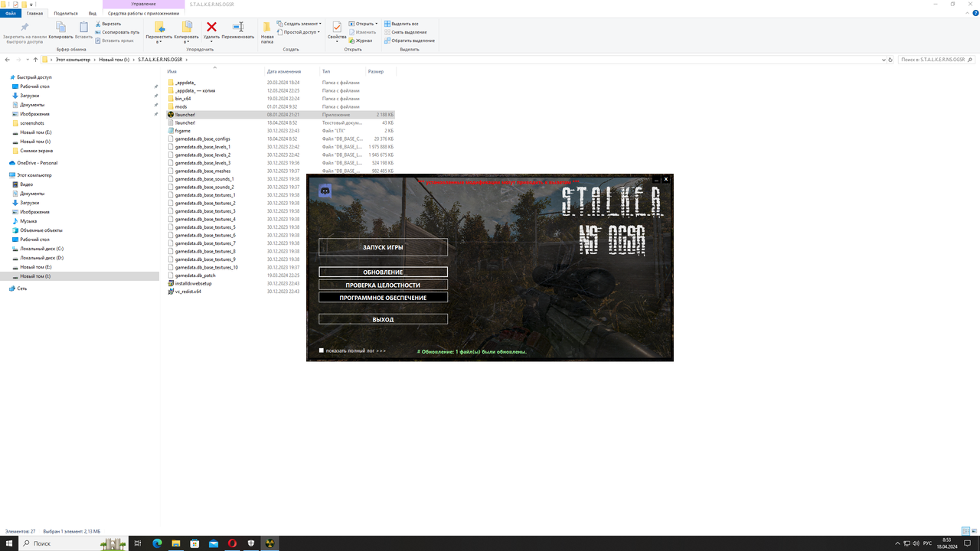Enable 'показать полный лог' checkbox
The image size is (980, 551).
click(x=322, y=350)
